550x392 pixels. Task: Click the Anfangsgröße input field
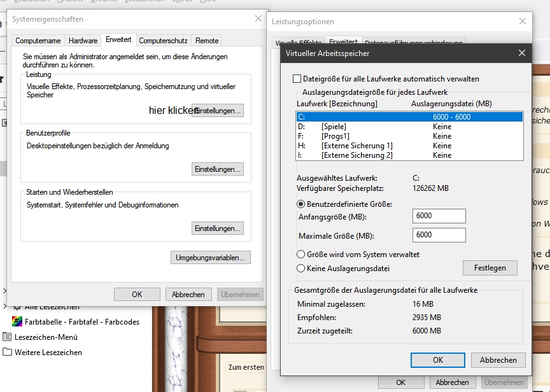point(439,216)
